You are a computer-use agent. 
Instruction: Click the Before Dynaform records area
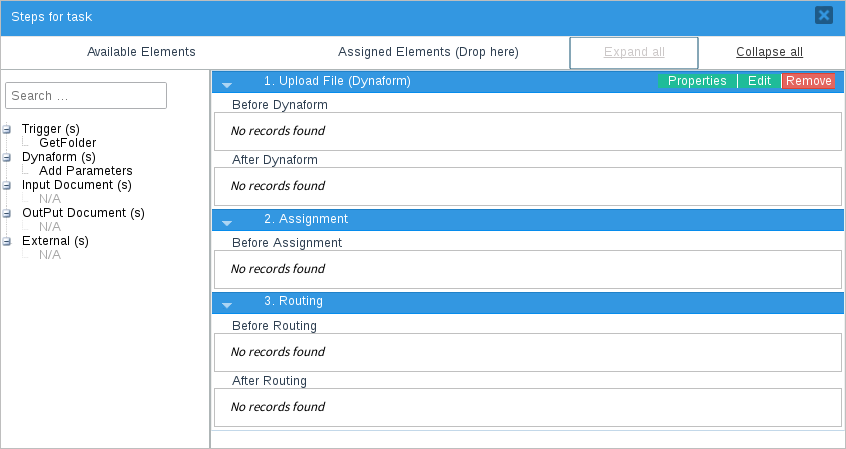[x=527, y=131]
